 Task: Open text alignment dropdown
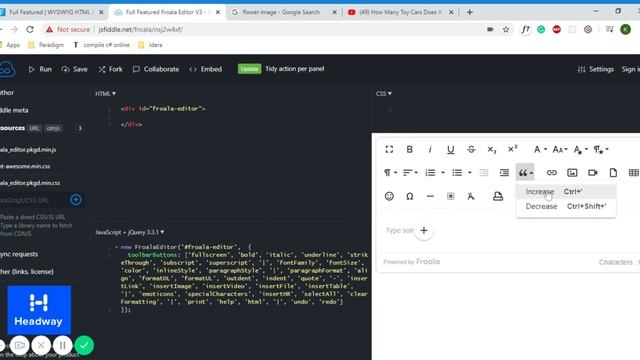[410, 173]
